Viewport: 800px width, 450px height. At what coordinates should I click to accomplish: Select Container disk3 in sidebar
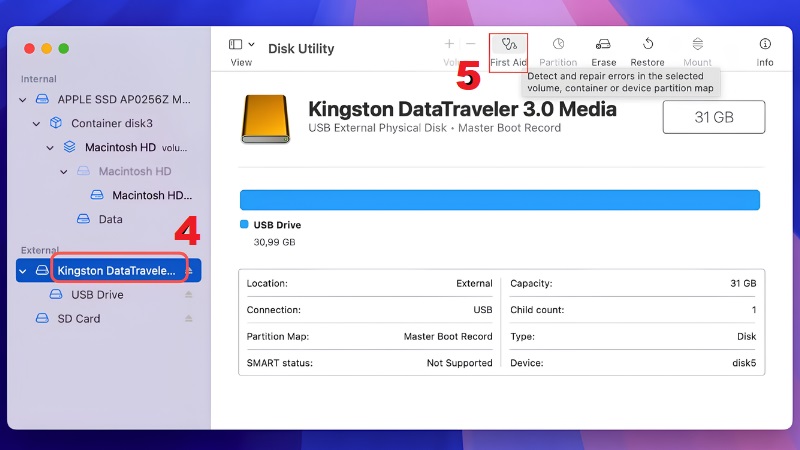click(x=112, y=123)
